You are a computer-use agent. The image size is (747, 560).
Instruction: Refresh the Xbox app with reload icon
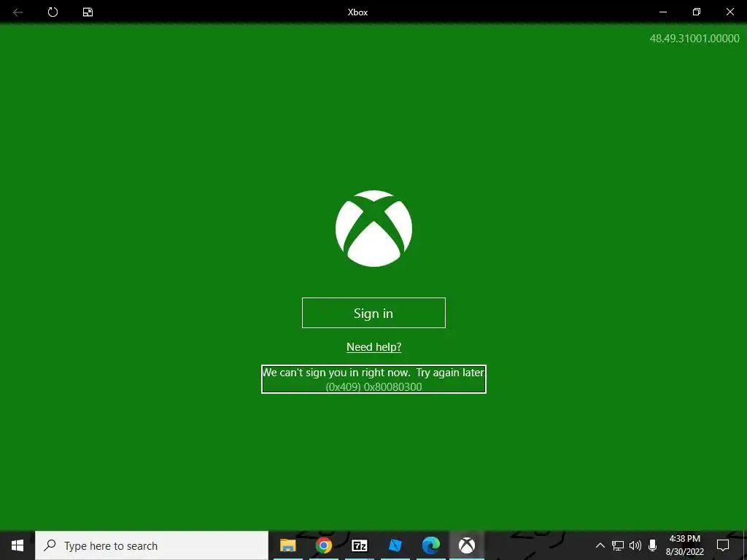click(x=53, y=12)
